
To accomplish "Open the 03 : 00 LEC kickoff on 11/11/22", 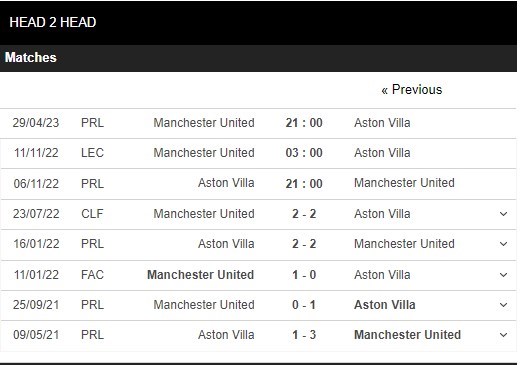I will pyautogui.click(x=304, y=153).
